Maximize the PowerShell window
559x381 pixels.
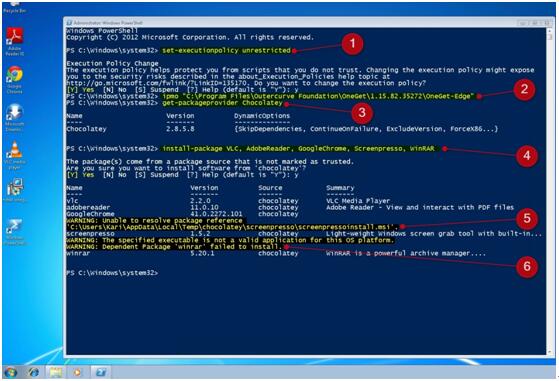point(534,23)
